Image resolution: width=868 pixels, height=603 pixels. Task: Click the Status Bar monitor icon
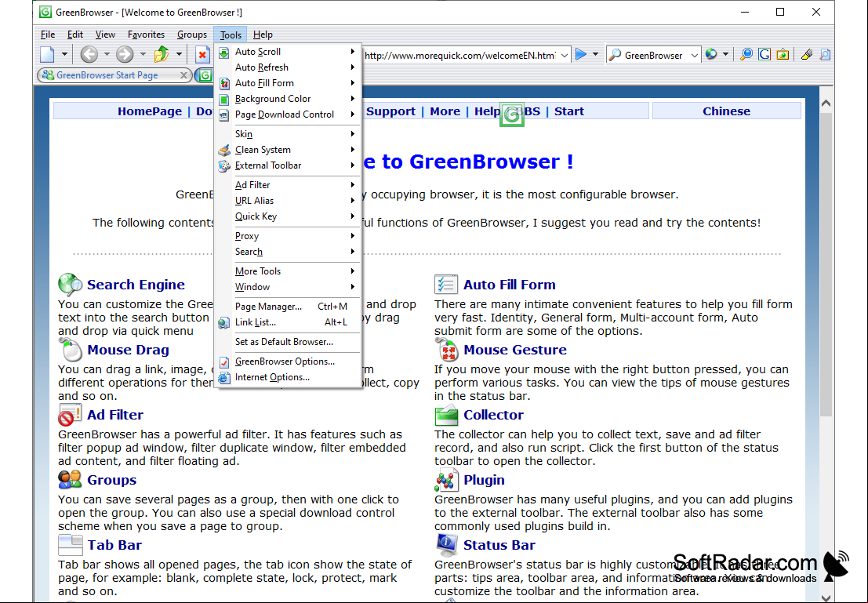coord(447,544)
